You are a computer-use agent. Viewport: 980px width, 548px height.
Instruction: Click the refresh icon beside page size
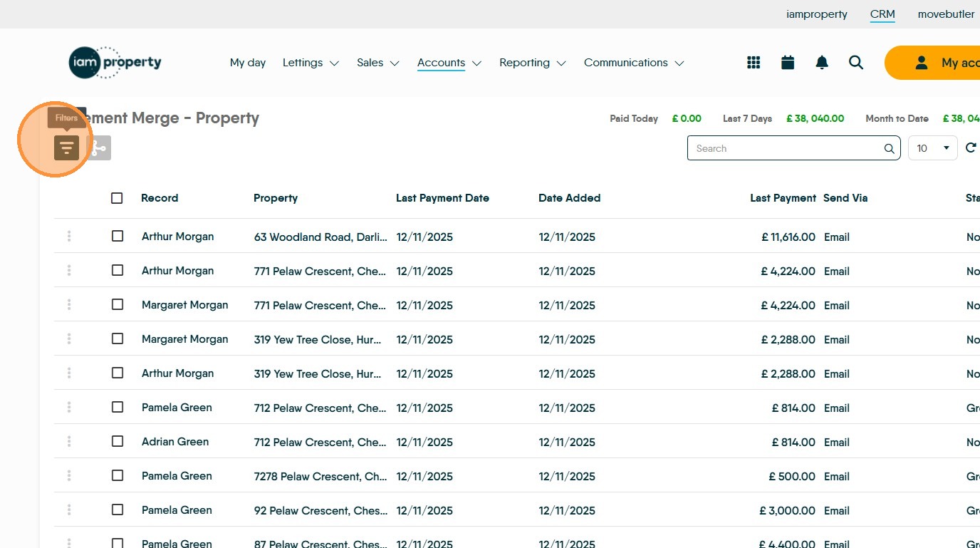971,148
